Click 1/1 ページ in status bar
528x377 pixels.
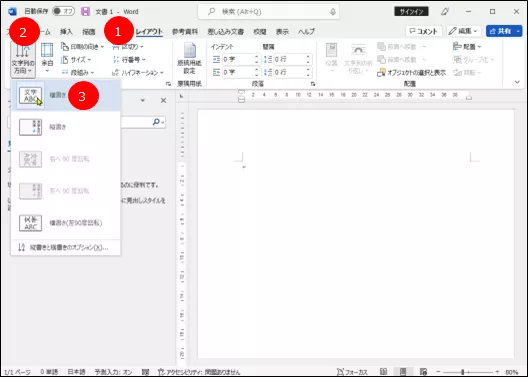click(18, 372)
